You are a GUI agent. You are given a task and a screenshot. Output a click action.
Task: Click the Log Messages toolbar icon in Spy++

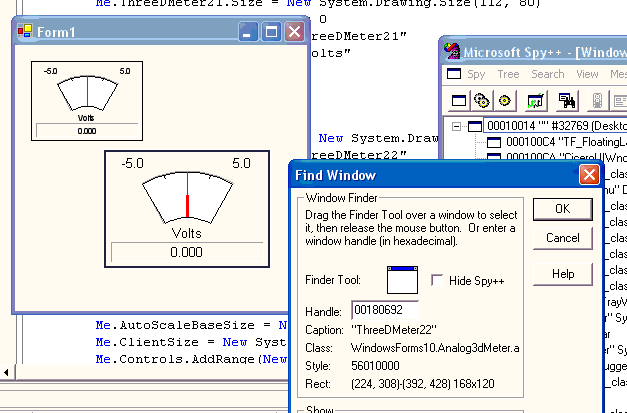535,101
